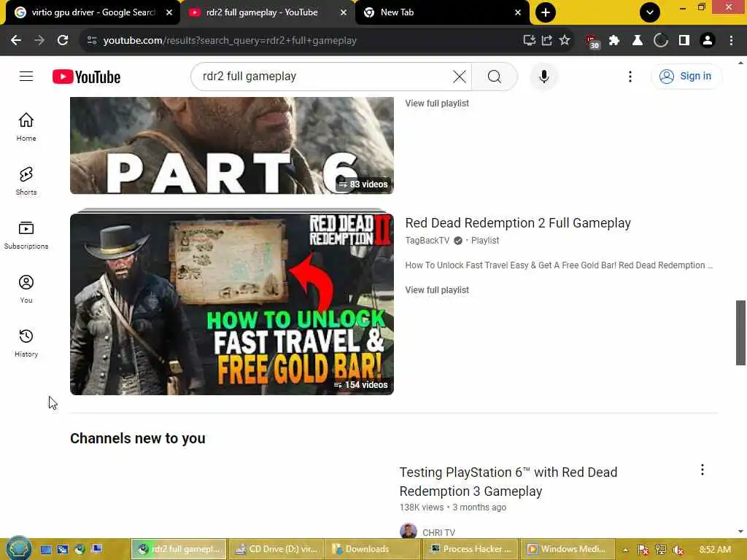747x560 pixels.
Task: Open the YouTube guide hamburger menu
Action: [x=26, y=76]
